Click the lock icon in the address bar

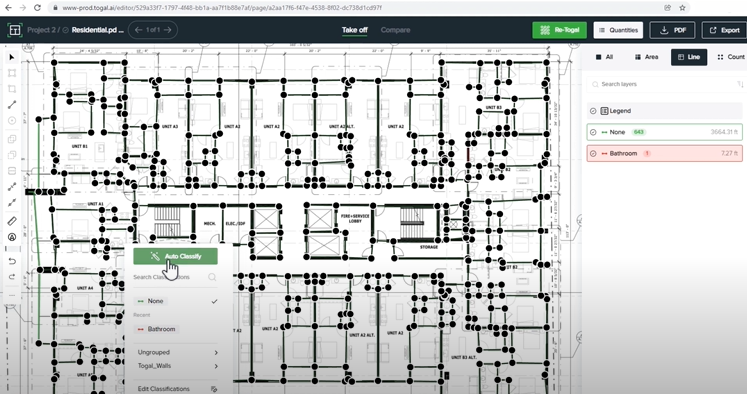56,8
